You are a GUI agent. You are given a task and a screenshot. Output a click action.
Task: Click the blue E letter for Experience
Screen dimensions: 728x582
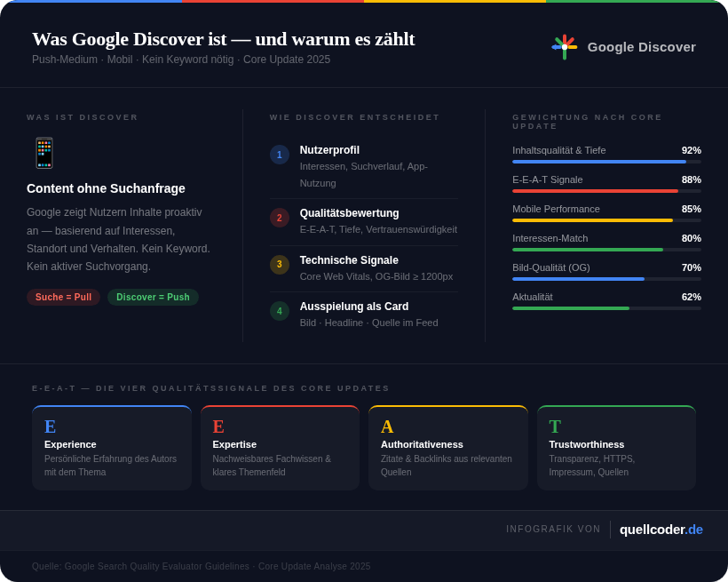pos(51,427)
